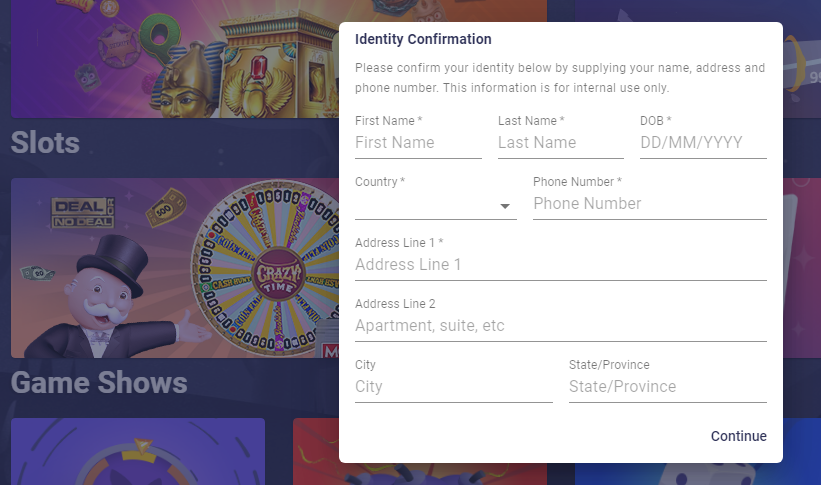
Task: Click the Identity Confirmation dialog title
Action: tap(423, 40)
